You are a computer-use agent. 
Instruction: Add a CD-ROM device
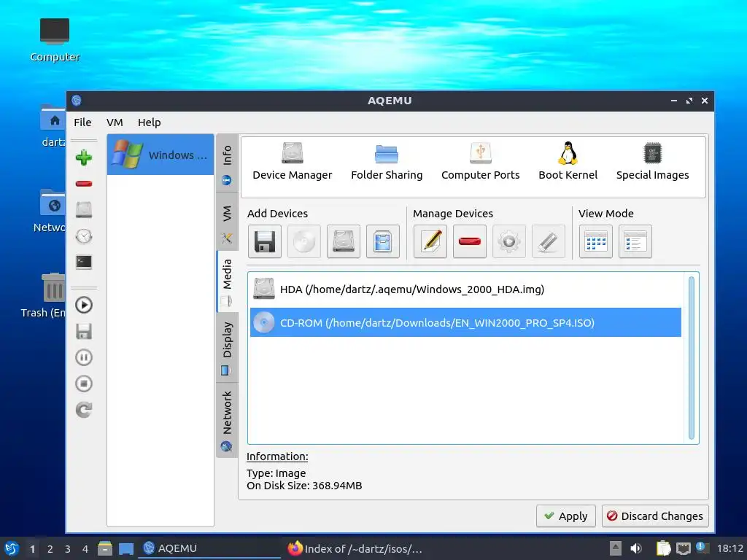coord(304,241)
